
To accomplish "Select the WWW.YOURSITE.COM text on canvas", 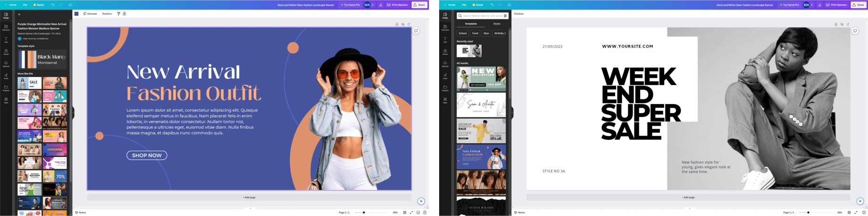I will point(627,46).
